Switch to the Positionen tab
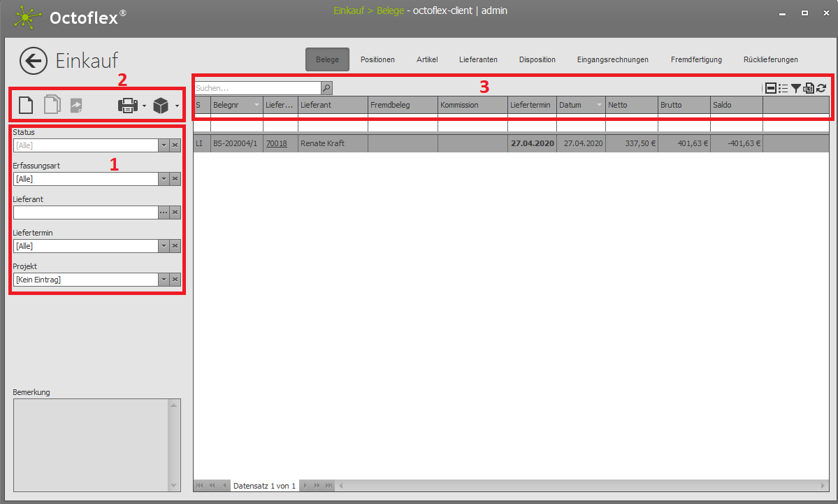The height and width of the screenshot is (504, 838). pyautogui.click(x=377, y=59)
